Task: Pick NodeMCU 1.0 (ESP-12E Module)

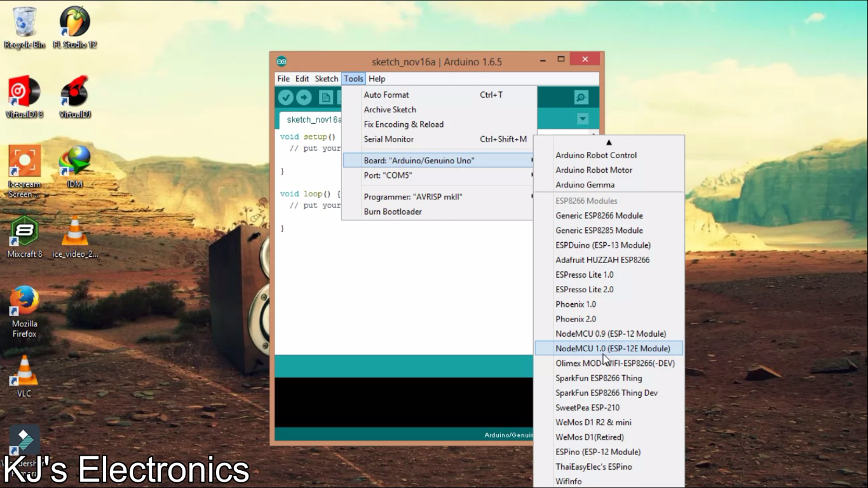Action: click(x=609, y=348)
